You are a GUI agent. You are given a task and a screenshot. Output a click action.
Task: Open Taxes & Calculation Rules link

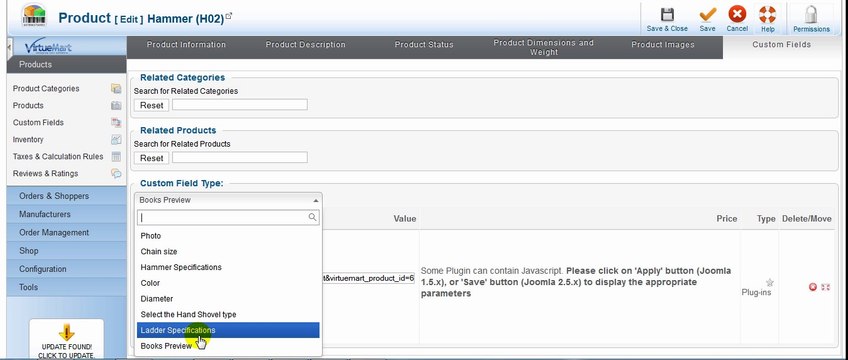pos(58,157)
